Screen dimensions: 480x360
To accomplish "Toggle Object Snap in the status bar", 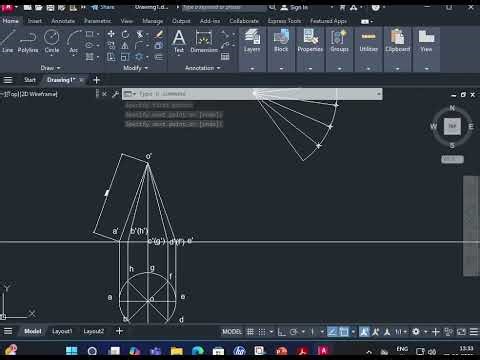I will click(x=344, y=332).
